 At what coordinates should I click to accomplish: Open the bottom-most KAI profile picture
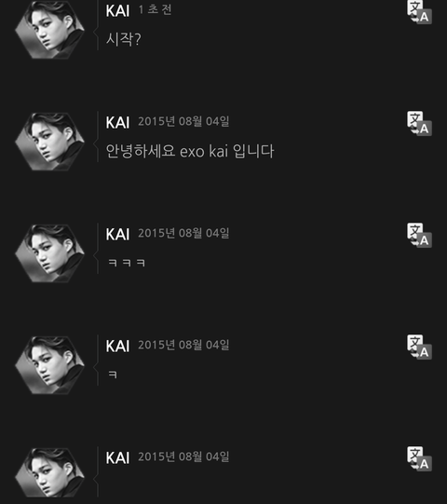[x=49, y=476]
